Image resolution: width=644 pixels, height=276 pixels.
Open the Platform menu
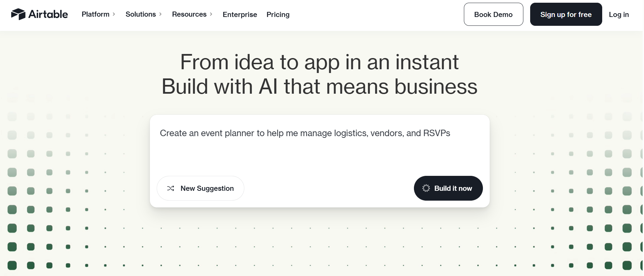click(95, 14)
